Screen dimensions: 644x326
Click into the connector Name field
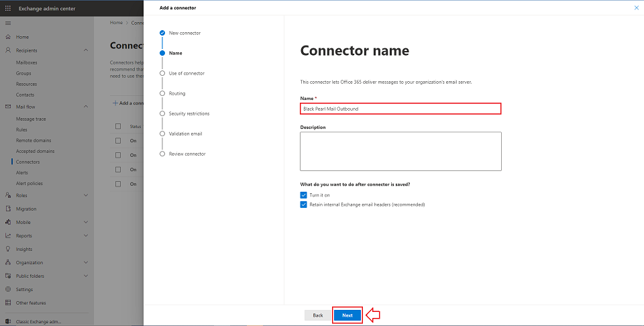point(400,109)
